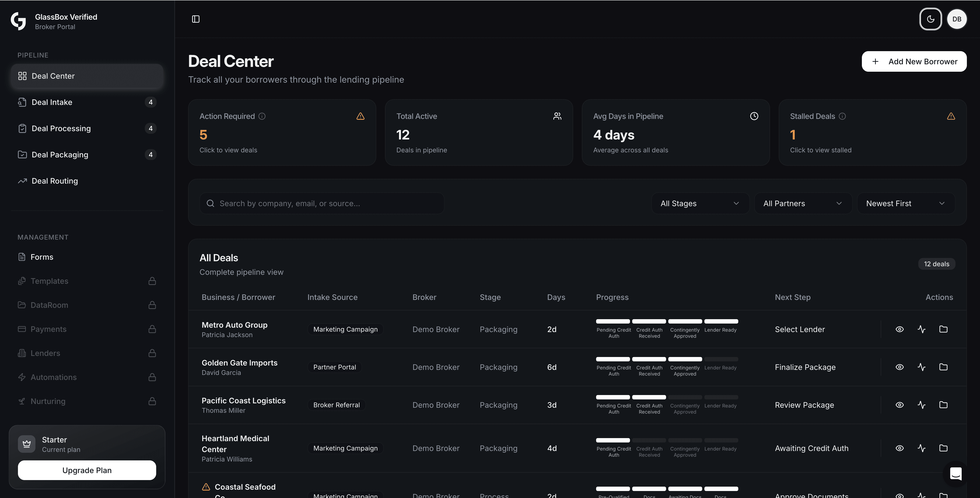
Task: Open the Deal Intake section
Action: point(87,102)
